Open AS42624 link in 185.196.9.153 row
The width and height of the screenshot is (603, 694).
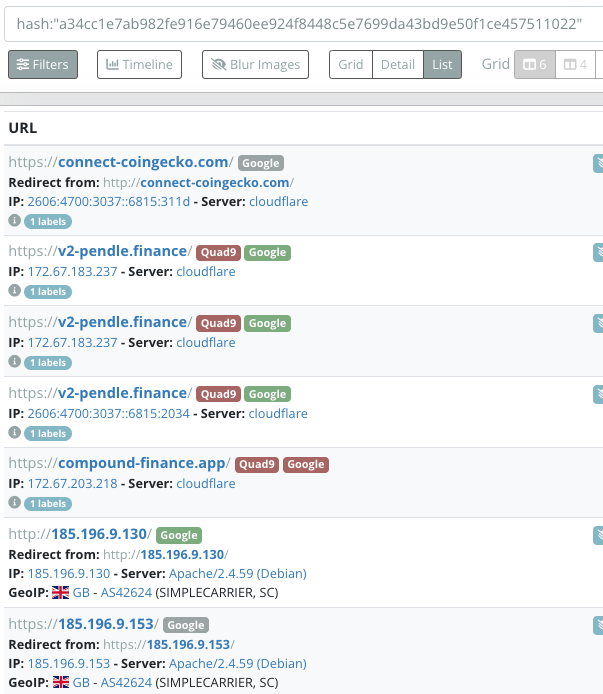(125, 683)
